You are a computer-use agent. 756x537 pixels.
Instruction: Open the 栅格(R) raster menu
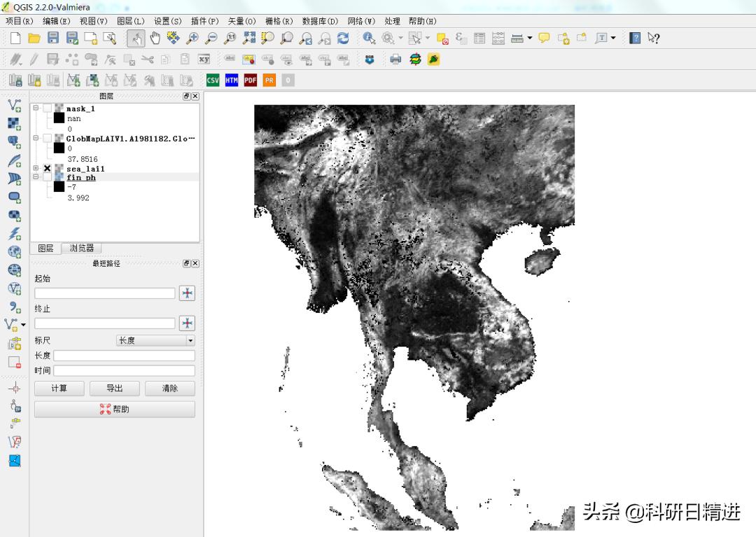coord(279,21)
